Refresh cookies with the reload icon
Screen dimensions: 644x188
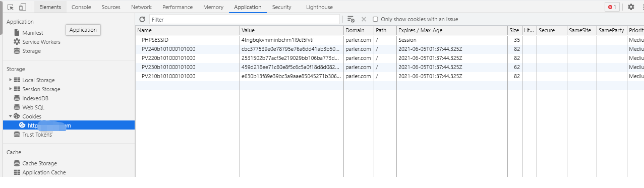pos(142,19)
